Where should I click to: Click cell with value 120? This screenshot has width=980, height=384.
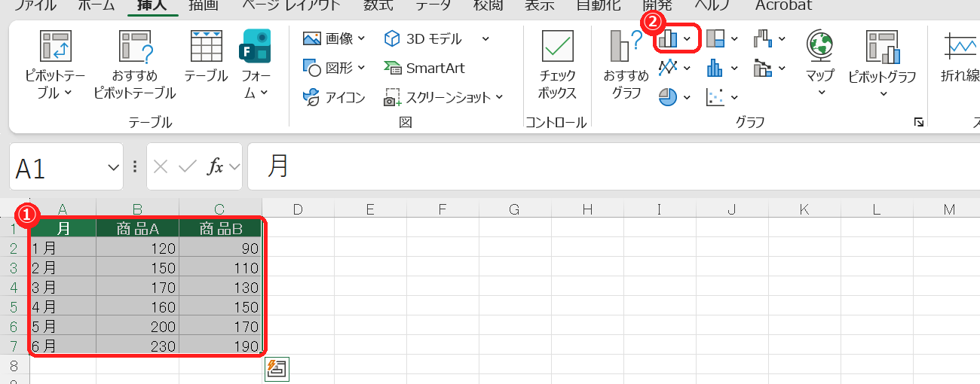click(138, 248)
